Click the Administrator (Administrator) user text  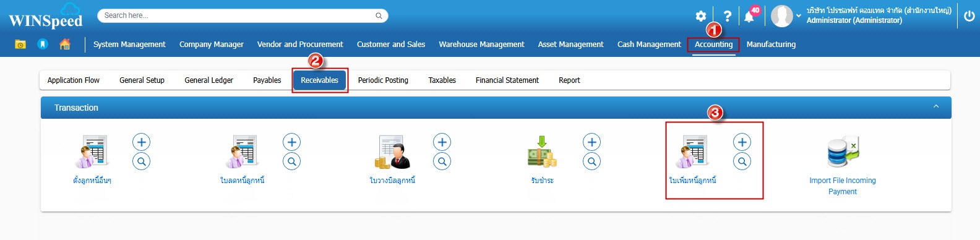click(x=854, y=20)
